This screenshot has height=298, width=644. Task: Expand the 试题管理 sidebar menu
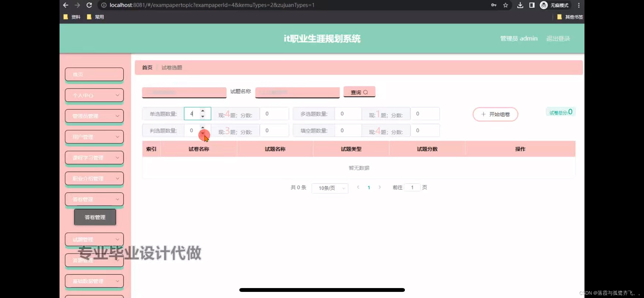[x=94, y=239]
